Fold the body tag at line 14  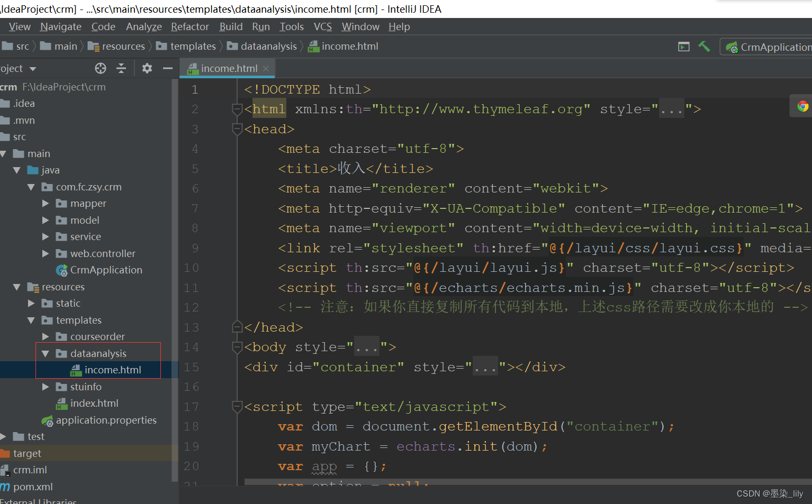[237, 347]
